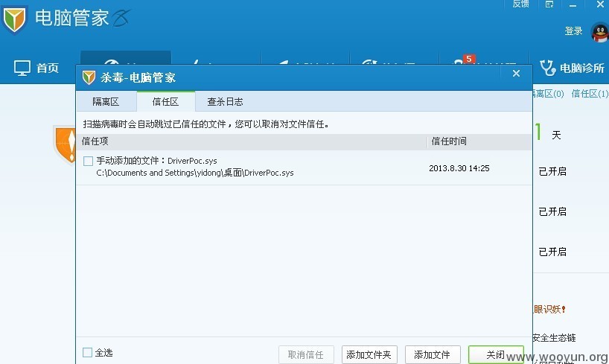Viewport: 609px width, 364px height.
Task: Toggle the 全选 checkbox
Action: pos(87,352)
